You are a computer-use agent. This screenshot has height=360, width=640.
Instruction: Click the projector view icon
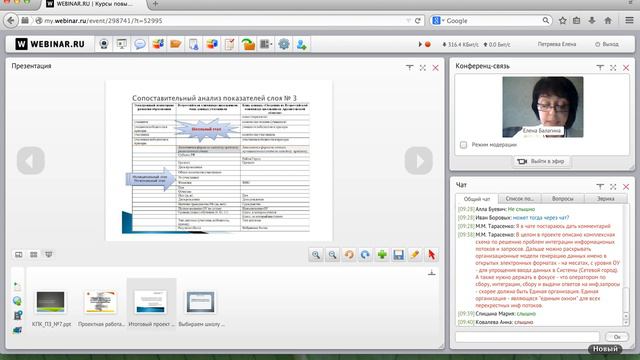[x=49, y=254]
